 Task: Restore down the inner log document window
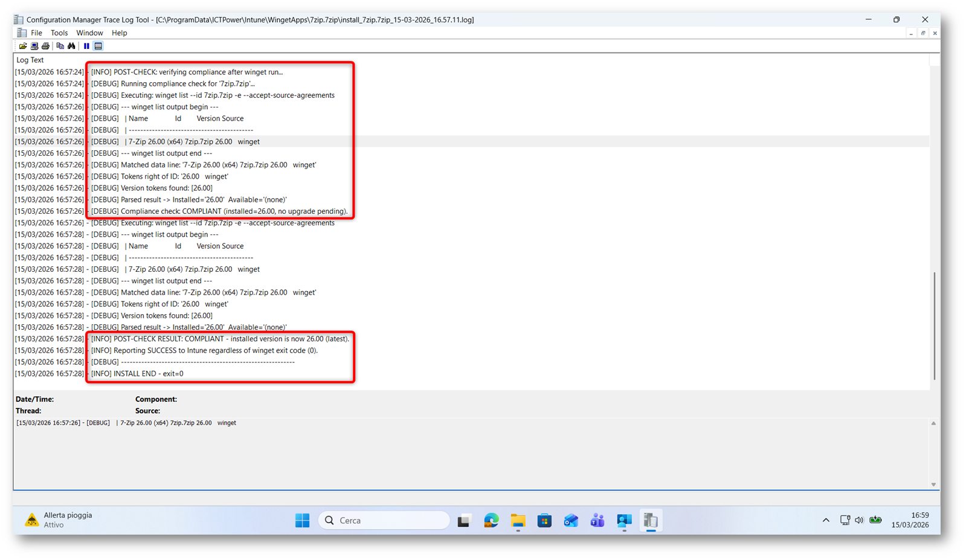click(x=923, y=34)
